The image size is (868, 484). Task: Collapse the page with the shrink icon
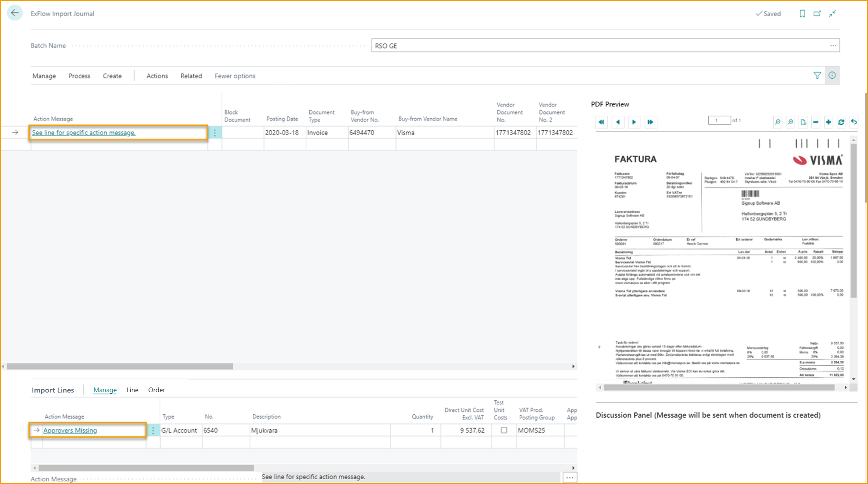[x=832, y=13]
